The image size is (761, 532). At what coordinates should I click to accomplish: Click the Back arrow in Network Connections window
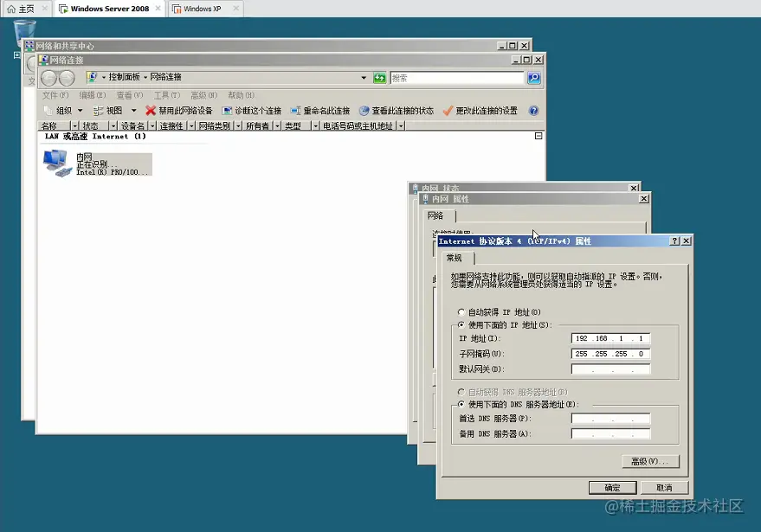click(x=48, y=78)
